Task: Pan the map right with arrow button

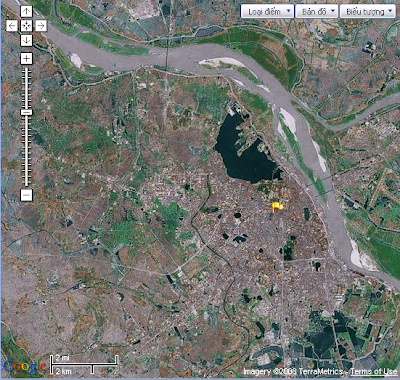Action: click(41, 26)
